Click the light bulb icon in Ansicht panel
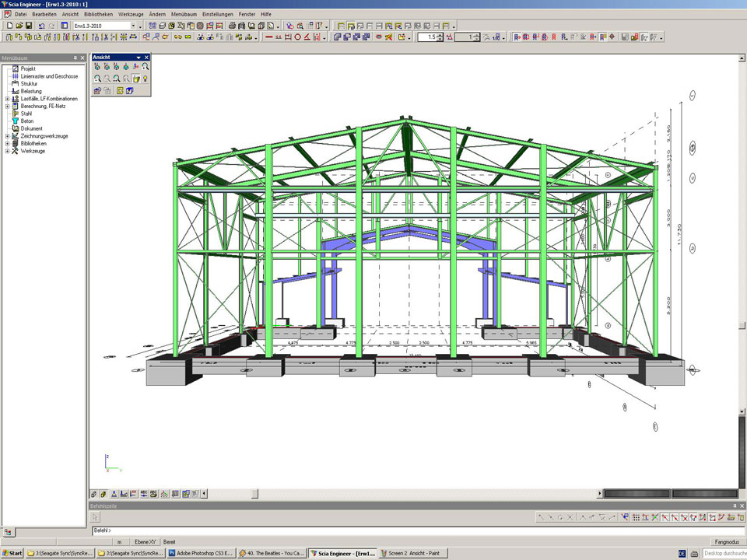This screenshot has height=560, width=747. pyautogui.click(x=146, y=79)
